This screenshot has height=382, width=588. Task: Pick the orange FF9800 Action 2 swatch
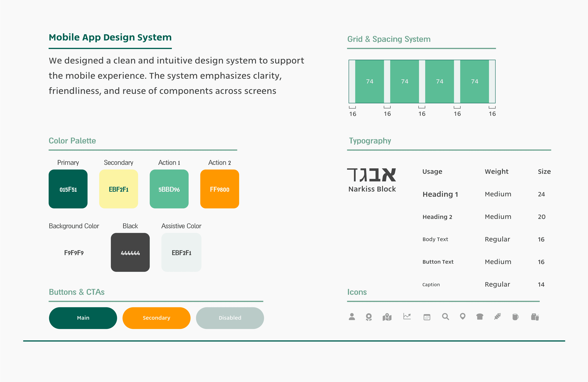tap(219, 189)
